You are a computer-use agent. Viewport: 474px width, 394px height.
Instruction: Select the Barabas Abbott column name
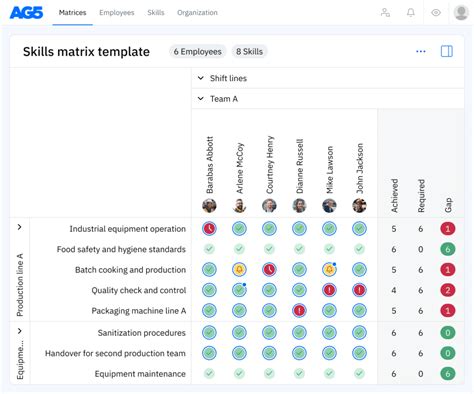(x=209, y=165)
